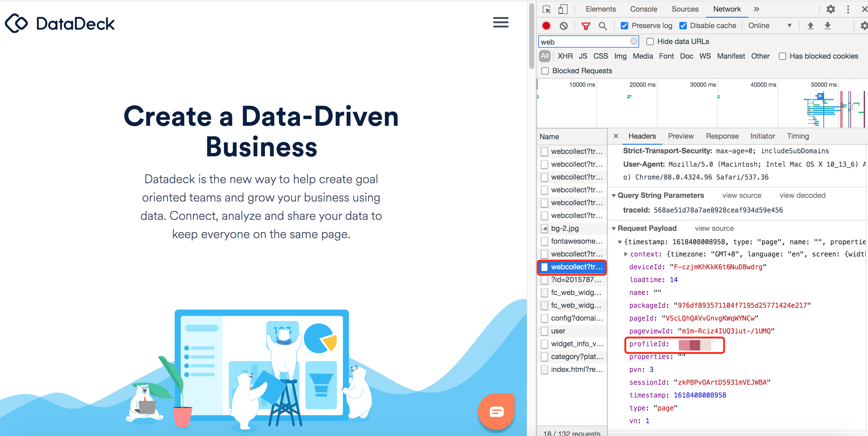Select the user request row
Screen dimensions: 868x436
[x=572, y=331]
